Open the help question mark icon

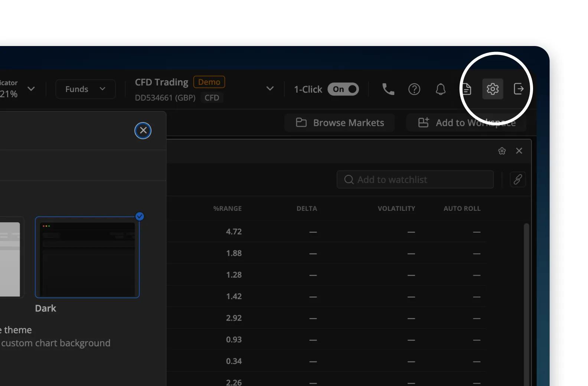coord(414,89)
